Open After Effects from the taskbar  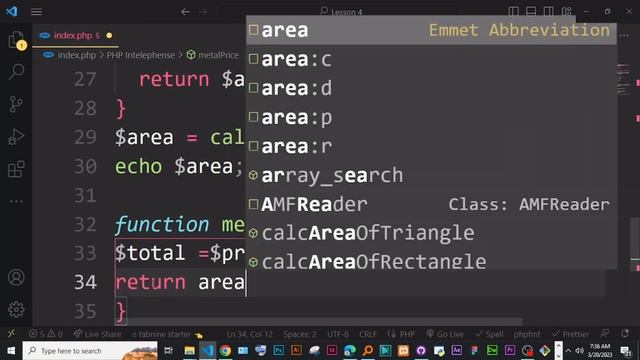tap(456, 351)
